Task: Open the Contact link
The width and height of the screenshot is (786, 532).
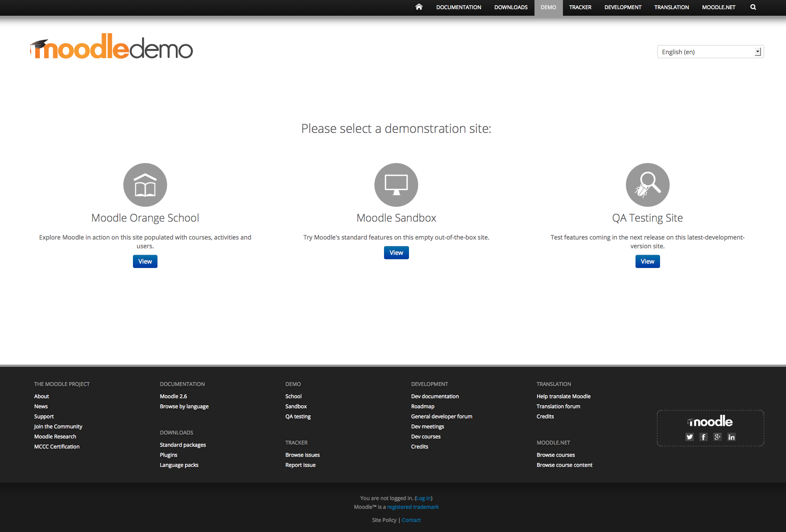Action: click(x=411, y=520)
